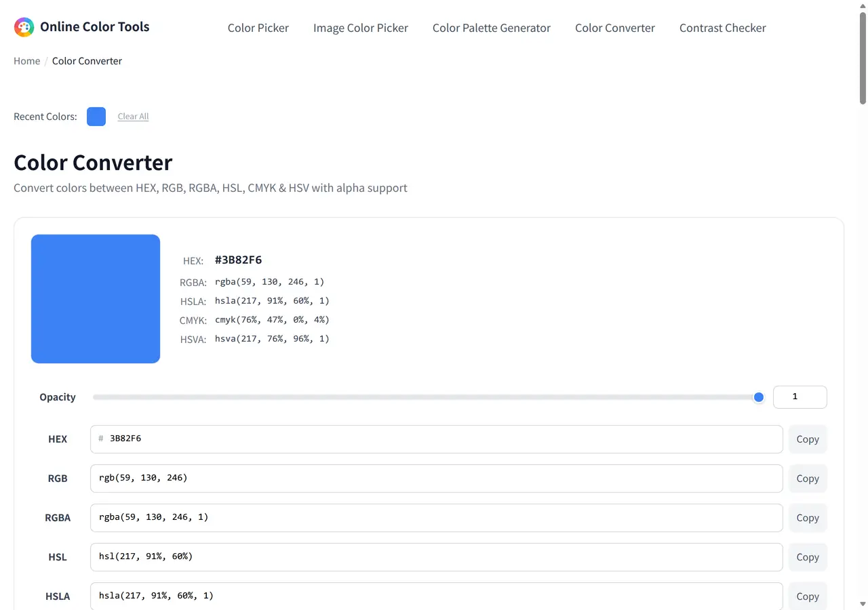868x610 pixels.
Task: Click the Color Converter page heading
Action: tap(93, 163)
